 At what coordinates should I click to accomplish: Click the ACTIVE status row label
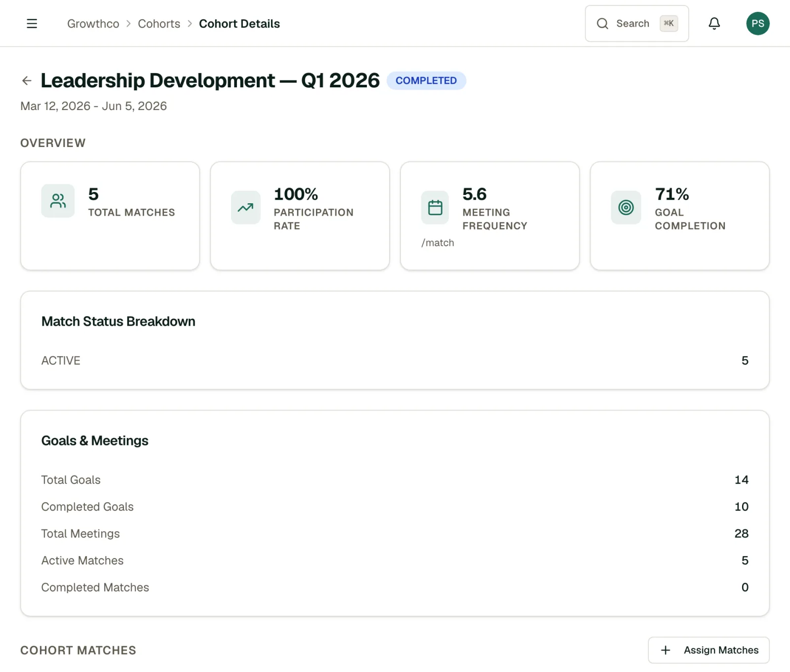point(61,361)
